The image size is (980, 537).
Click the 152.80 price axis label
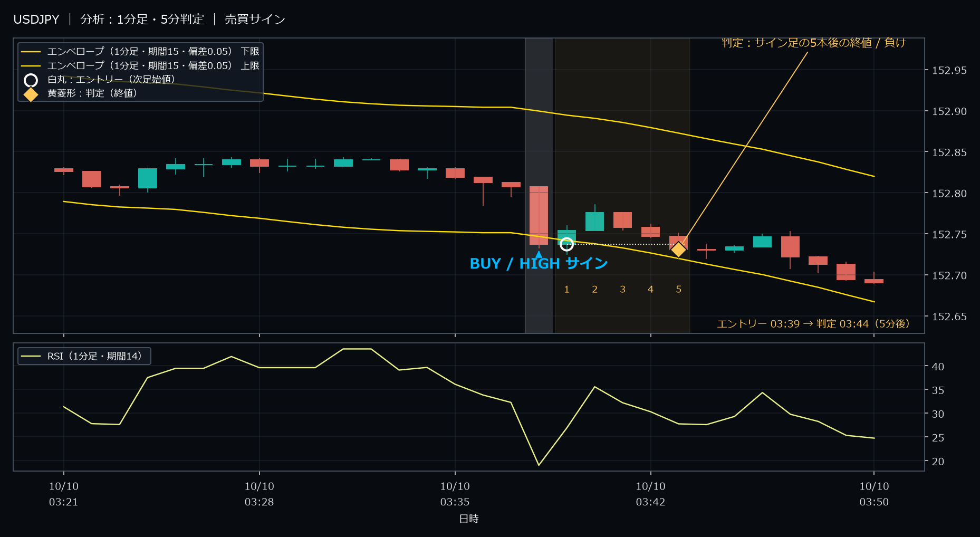pyautogui.click(x=949, y=194)
